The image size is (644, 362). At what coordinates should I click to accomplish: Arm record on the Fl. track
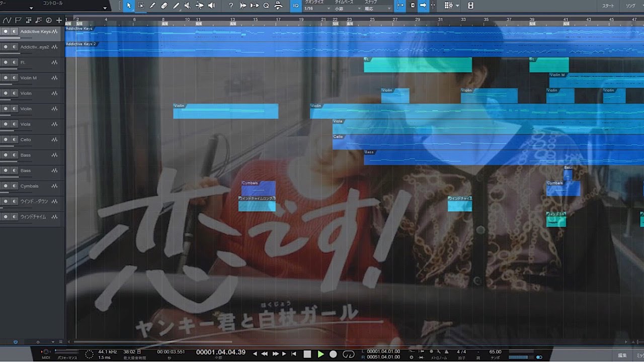[x=6, y=62]
